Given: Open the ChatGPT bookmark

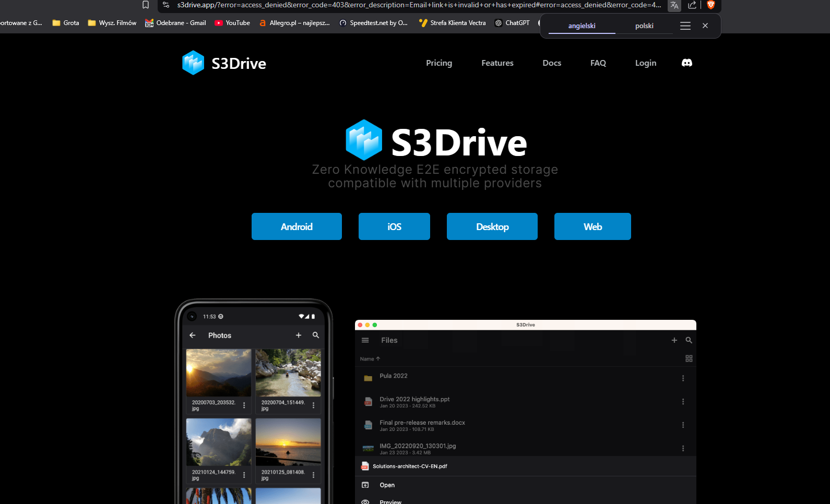Looking at the screenshot, I should tap(512, 23).
